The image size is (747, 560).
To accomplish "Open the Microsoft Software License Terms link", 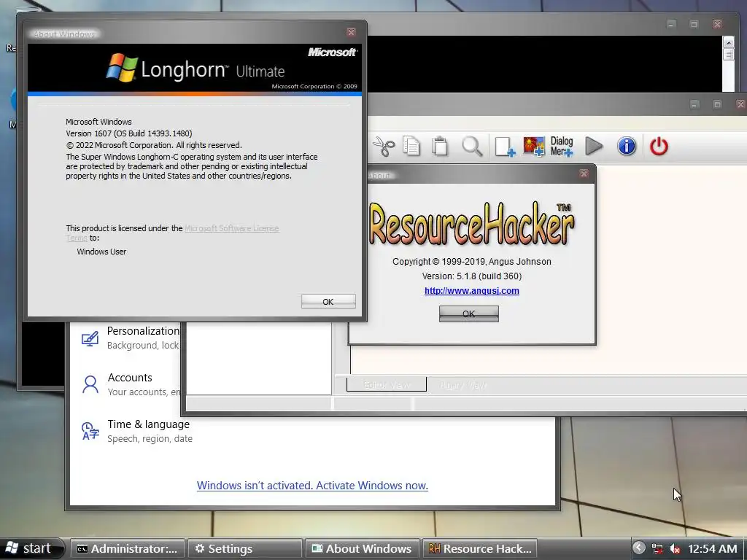I will point(231,228).
